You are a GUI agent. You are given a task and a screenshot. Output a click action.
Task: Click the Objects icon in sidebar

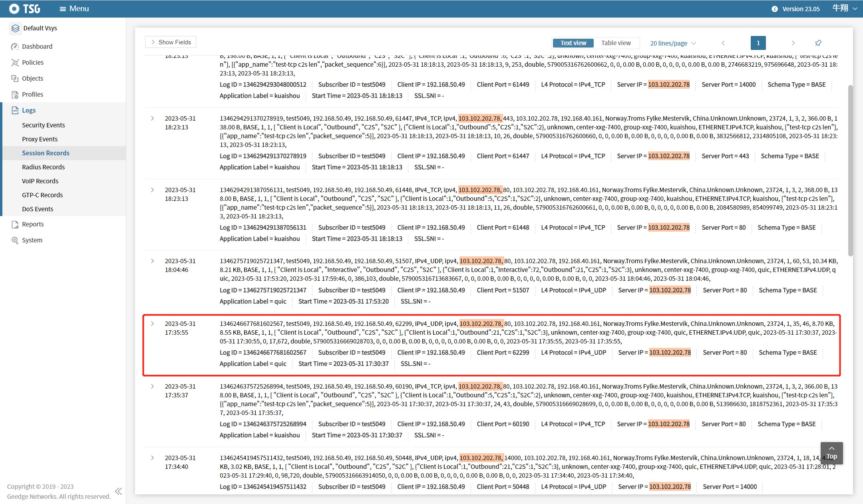(15, 78)
